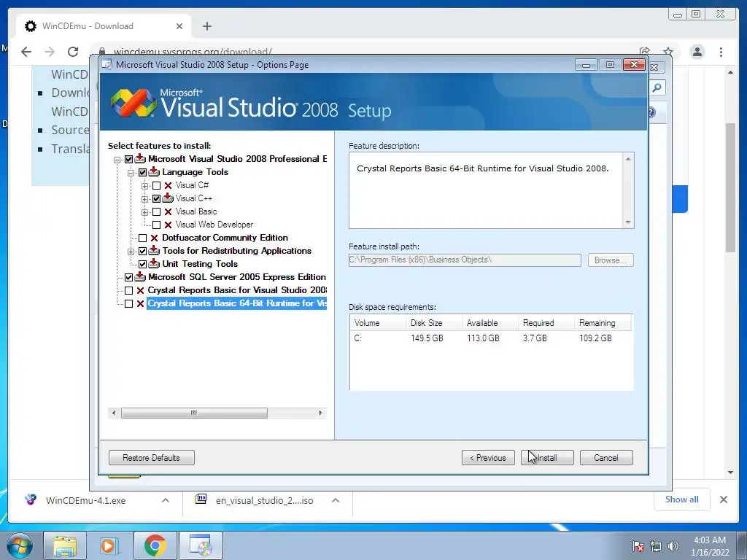Click install icon beside Microsoft SQL Server 2005
Viewport: 747px width, 560px height.
tap(140, 276)
